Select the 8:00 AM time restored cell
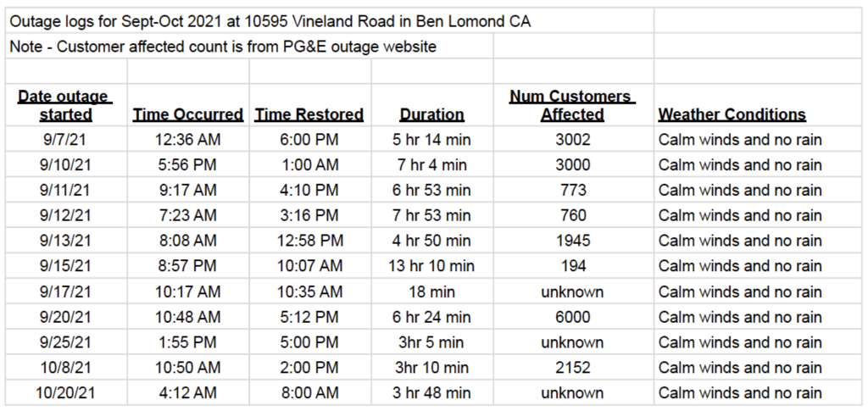Screen dimensions: 868x411 pyautogui.click(x=310, y=392)
